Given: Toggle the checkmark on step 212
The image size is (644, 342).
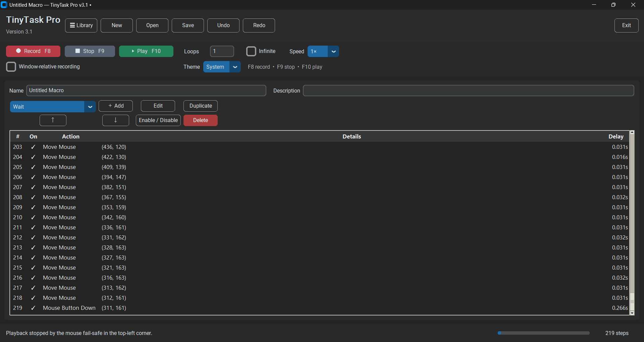Looking at the screenshot, I should (33, 237).
